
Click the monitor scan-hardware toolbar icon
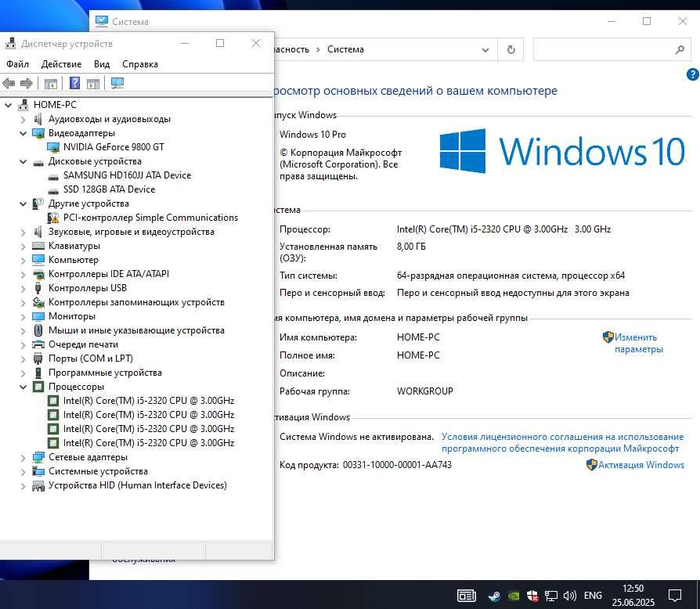tap(117, 83)
